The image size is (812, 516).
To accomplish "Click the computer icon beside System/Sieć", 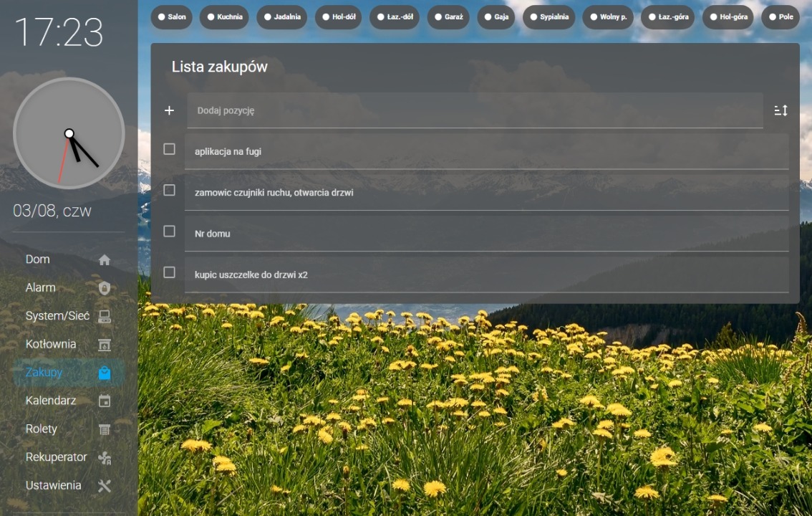I will coord(104,316).
